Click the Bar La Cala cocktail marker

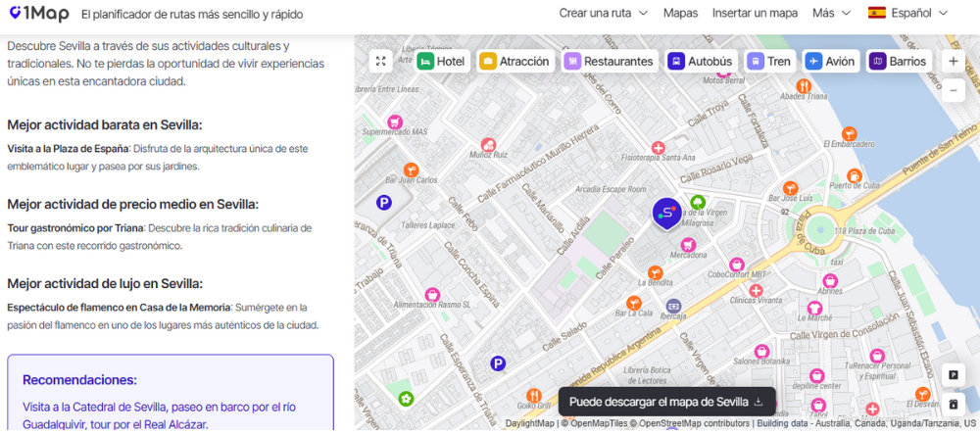tap(634, 303)
